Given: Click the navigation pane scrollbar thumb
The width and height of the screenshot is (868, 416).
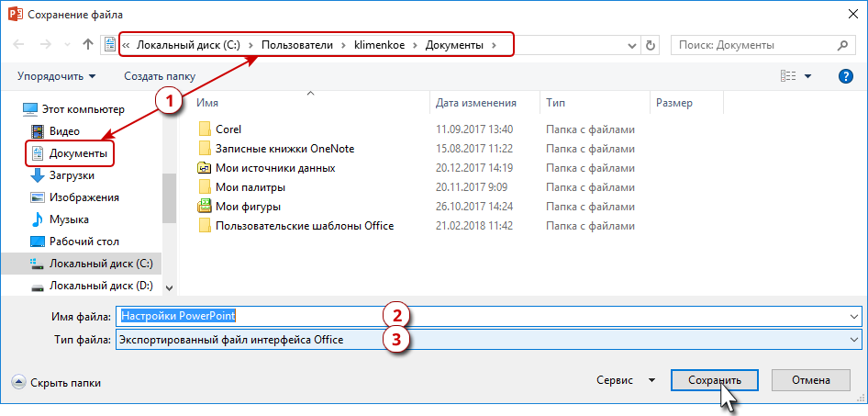Looking at the screenshot, I should pyautogui.click(x=170, y=197).
